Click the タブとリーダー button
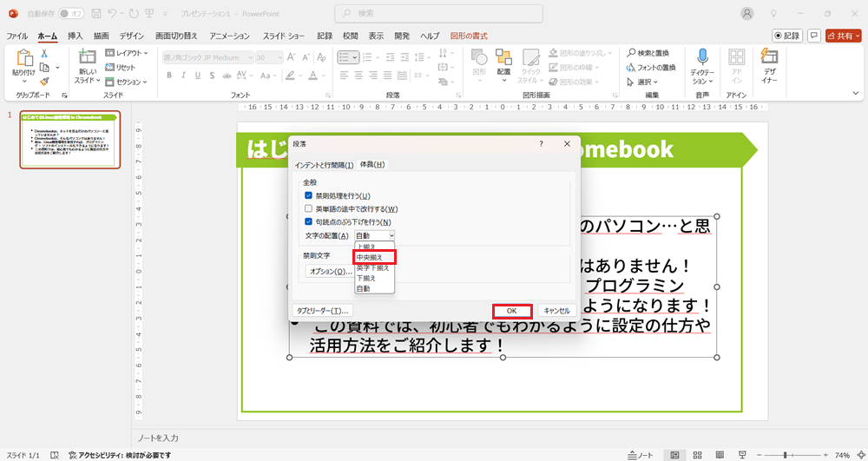 tap(322, 311)
